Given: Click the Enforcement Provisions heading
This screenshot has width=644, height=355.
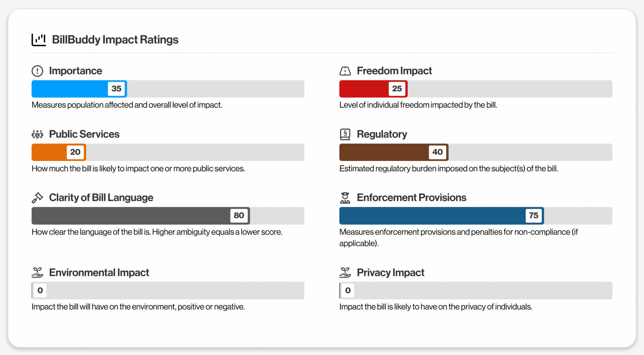Looking at the screenshot, I should pyautogui.click(x=412, y=198).
